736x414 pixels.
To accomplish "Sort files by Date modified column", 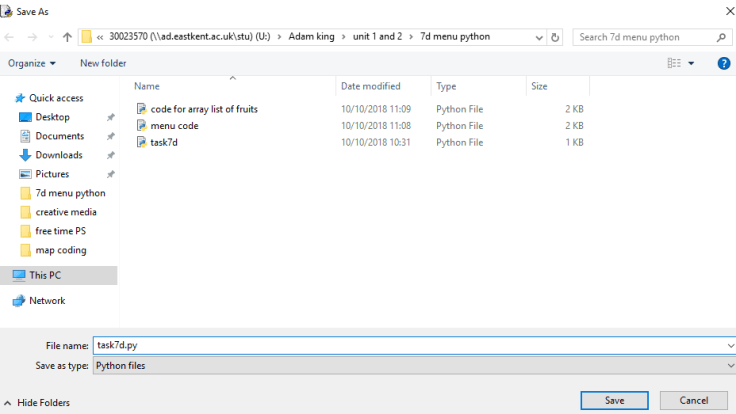I will coord(370,86).
